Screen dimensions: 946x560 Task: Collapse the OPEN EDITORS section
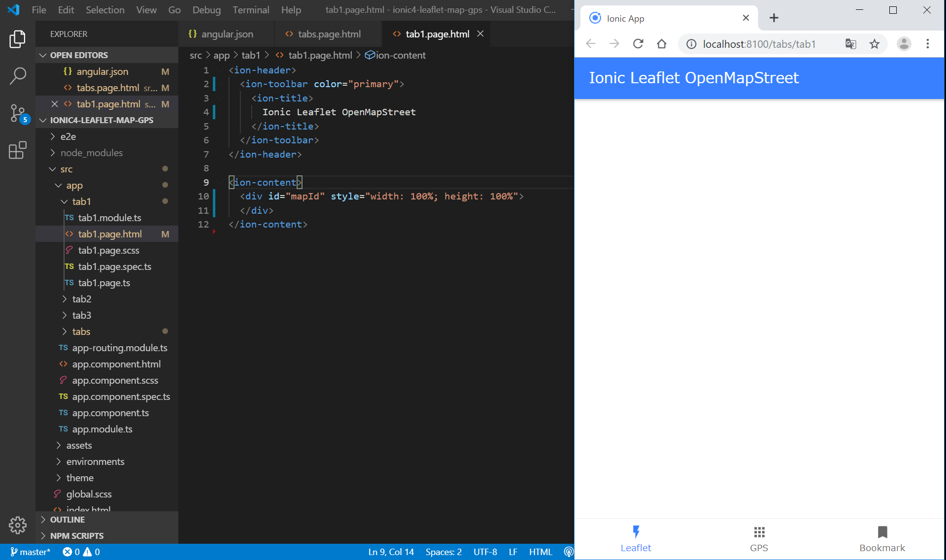pyautogui.click(x=79, y=55)
